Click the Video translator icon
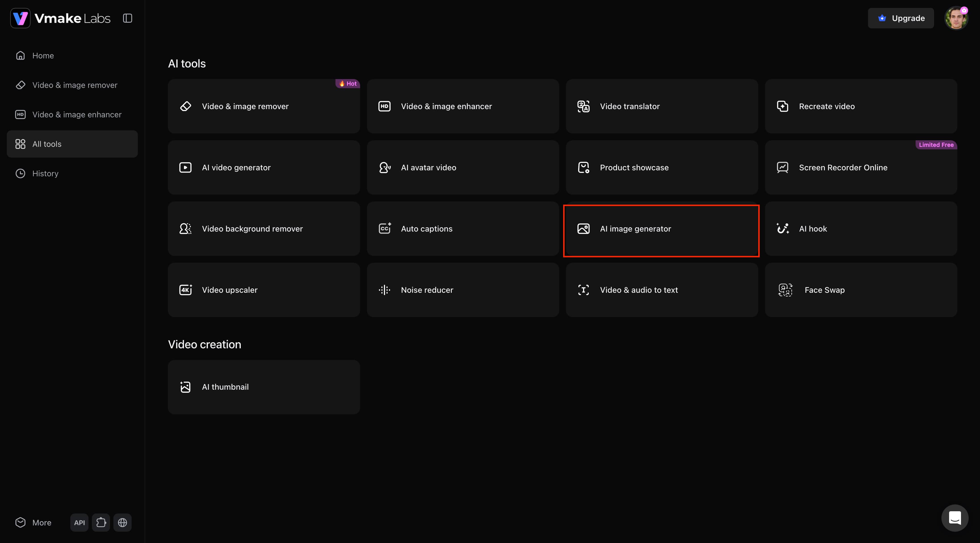Viewport: 980px width, 543px height. pos(584,107)
